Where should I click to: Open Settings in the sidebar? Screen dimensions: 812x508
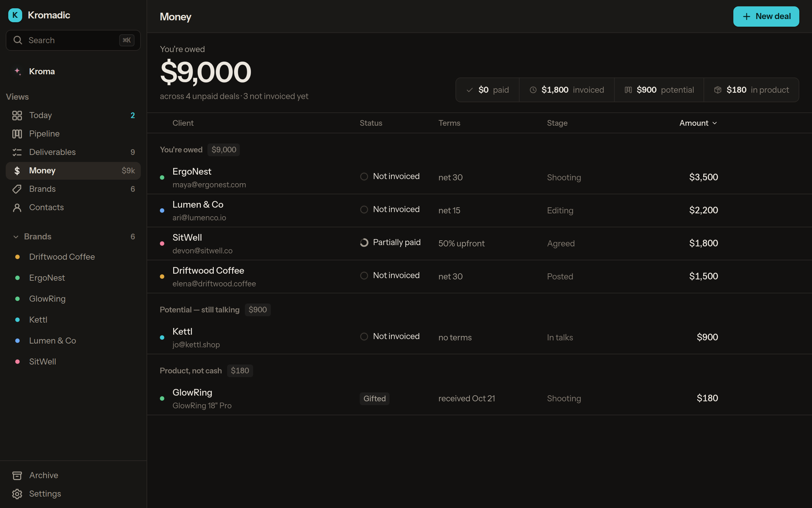click(73, 494)
